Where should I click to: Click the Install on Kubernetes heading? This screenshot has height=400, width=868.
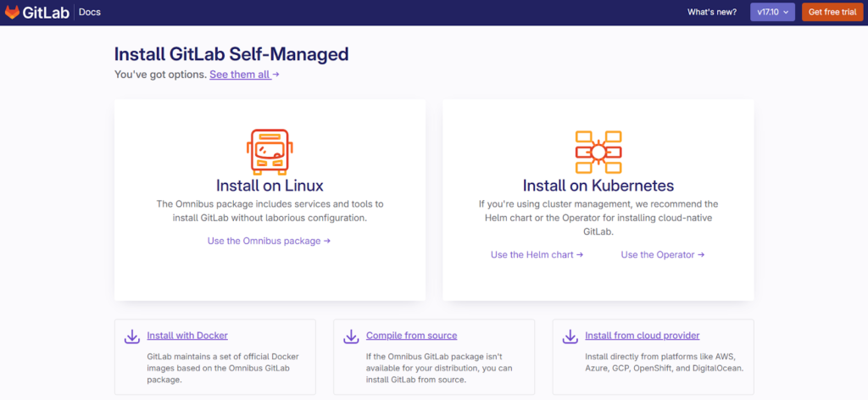[598, 185]
